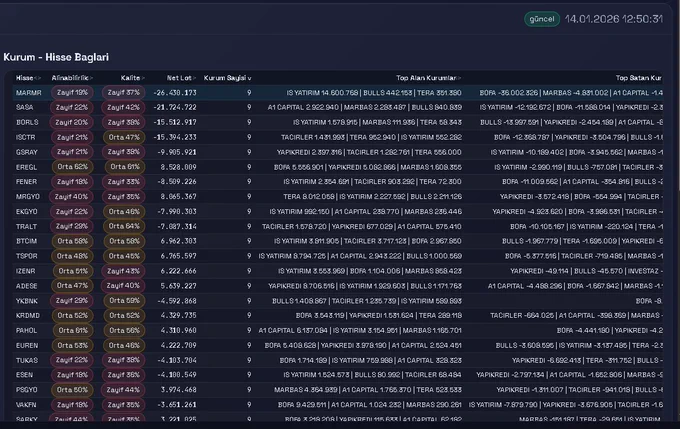Click the Net Lot value -26.438.173
The image size is (680, 429).
[175, 93]
